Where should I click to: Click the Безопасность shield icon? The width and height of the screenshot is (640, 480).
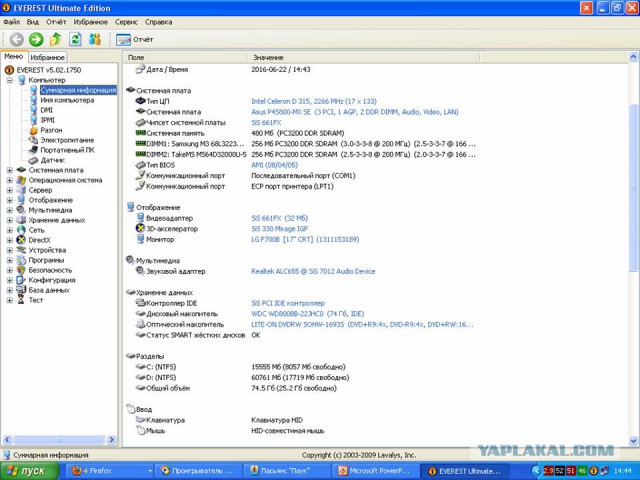pyautogui.click(x=21, y=270)
